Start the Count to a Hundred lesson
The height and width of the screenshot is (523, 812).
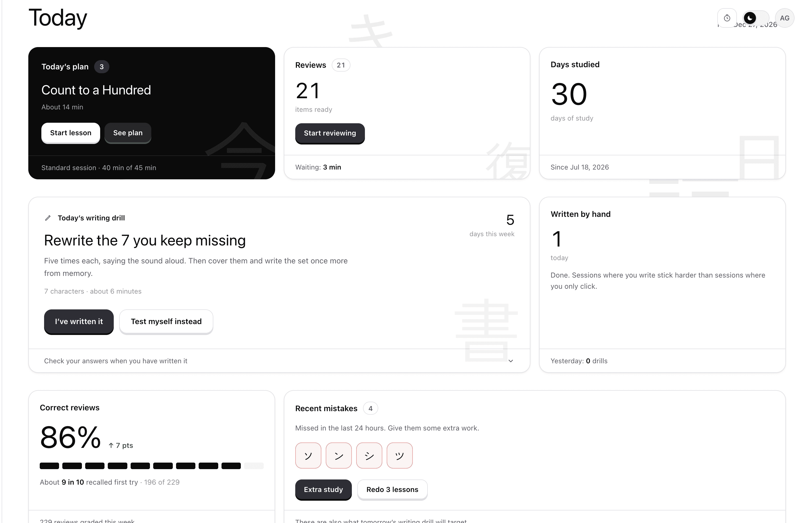(x=71, y=133)
